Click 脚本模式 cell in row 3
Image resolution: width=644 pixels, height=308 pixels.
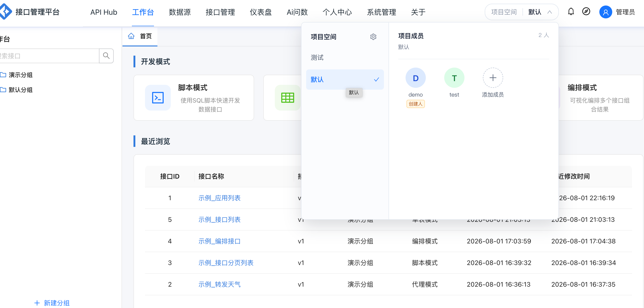425,263
